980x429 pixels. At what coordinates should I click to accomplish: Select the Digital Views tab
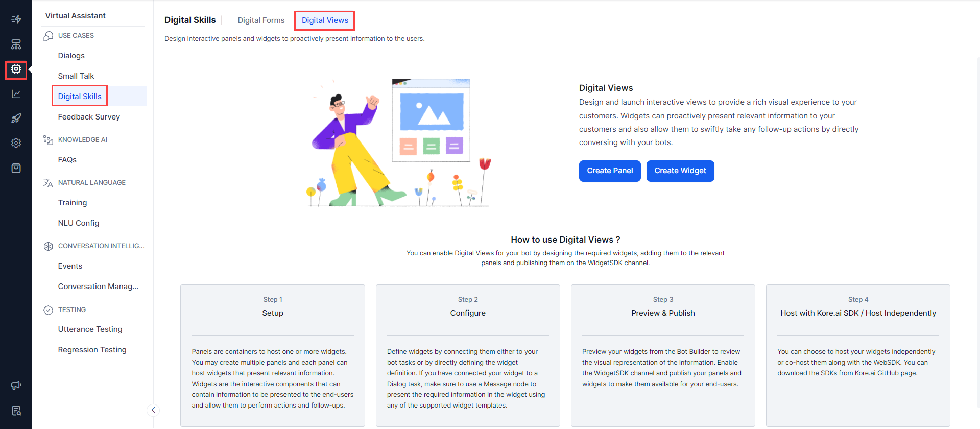click(x=325, y=20)
